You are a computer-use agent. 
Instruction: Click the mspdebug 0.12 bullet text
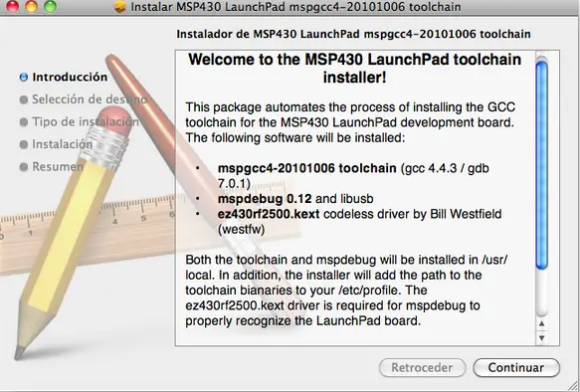(295, 199)
